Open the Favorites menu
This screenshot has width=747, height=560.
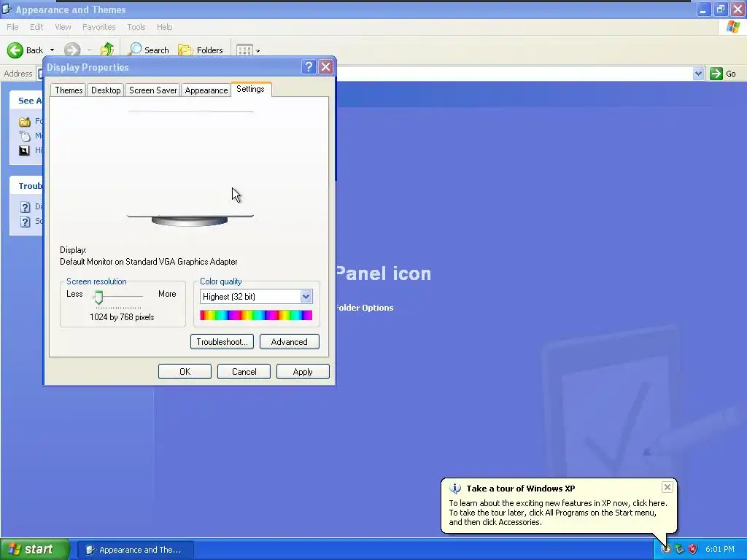click(98, 27)
